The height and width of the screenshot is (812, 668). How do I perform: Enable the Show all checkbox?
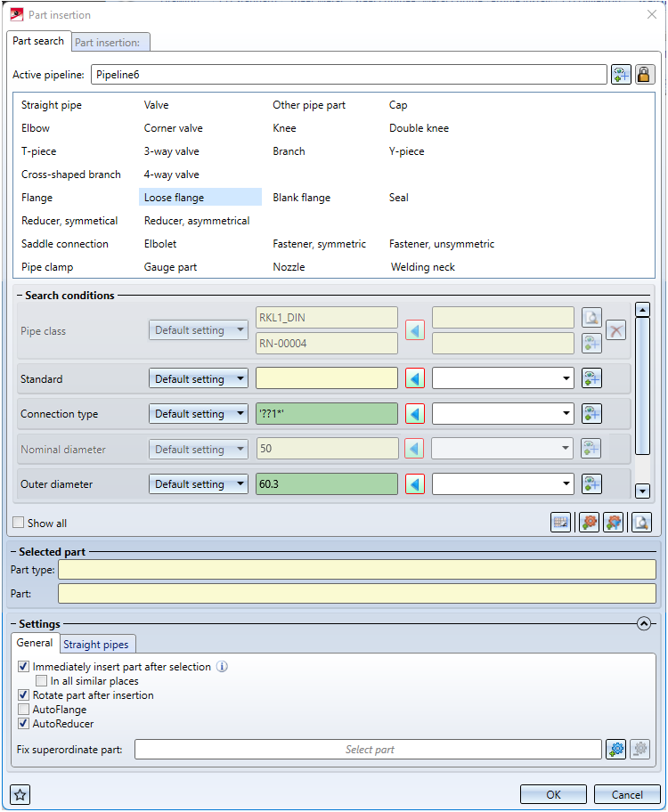19,524
